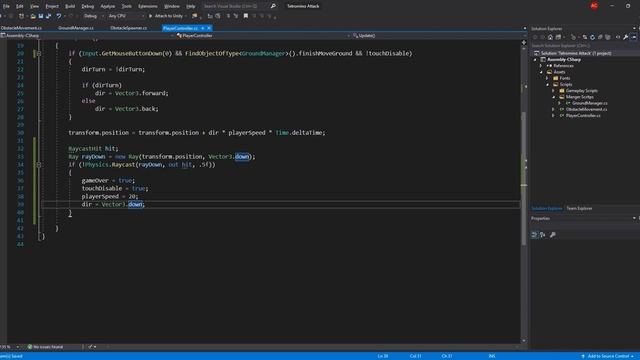Toggle pin on PlayerController.cs tab
The width and height of the screenshot is (640, 360).
click(203, 28)
